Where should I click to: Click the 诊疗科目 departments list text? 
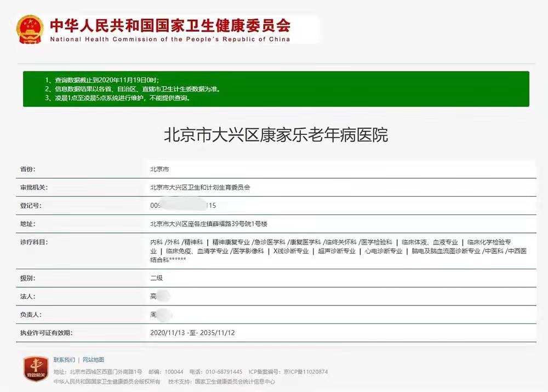[x=338, y=251]
